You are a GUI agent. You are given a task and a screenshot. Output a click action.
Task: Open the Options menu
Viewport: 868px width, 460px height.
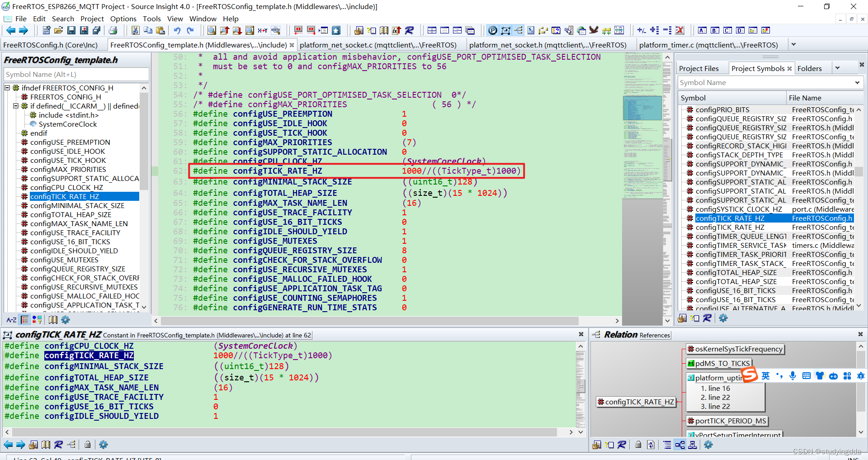coord(123,19)
